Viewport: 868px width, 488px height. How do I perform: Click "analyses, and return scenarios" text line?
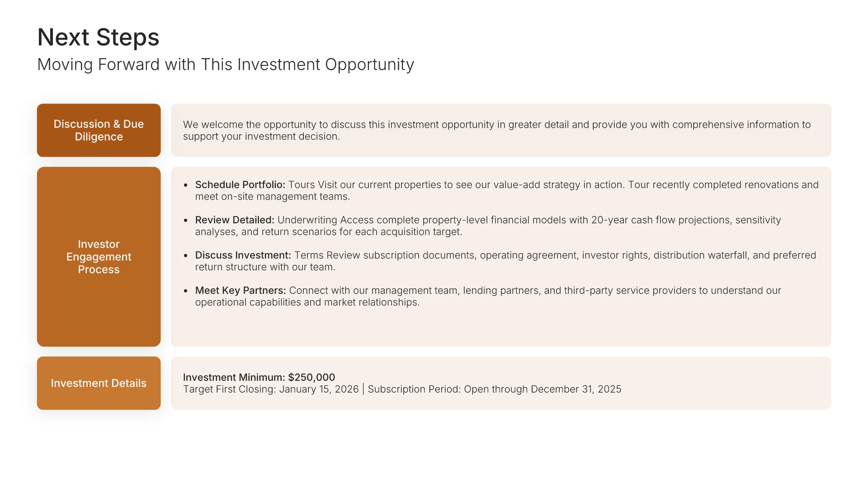(x=328, y=232)
